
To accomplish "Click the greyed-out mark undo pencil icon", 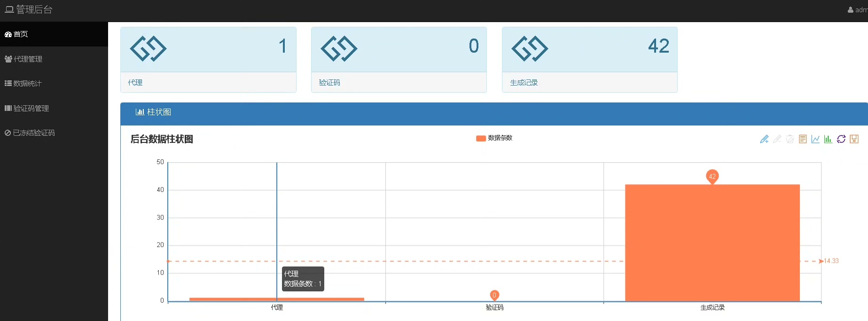I will point(777,139).
